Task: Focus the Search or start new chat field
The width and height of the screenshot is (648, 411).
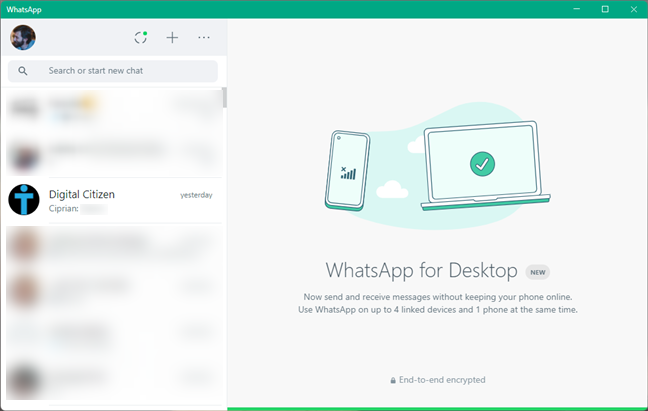Action: pyautogui.click(x=113, y=71)
